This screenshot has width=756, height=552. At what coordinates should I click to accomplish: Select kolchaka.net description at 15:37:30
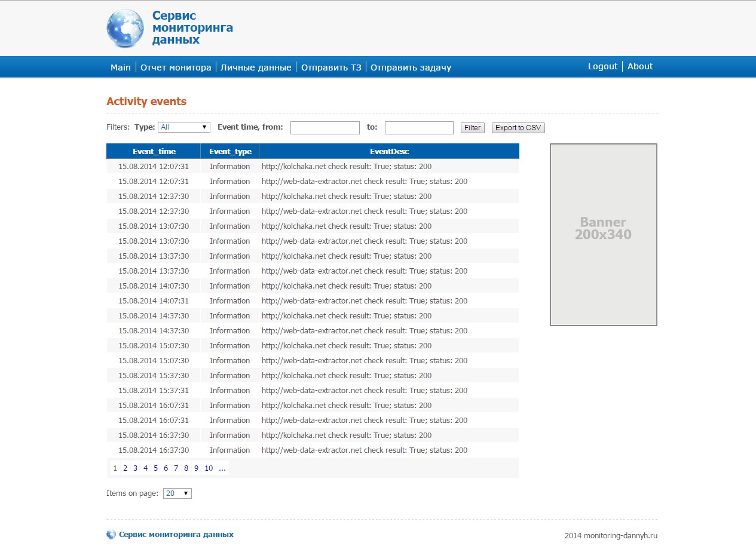point(347,376)
